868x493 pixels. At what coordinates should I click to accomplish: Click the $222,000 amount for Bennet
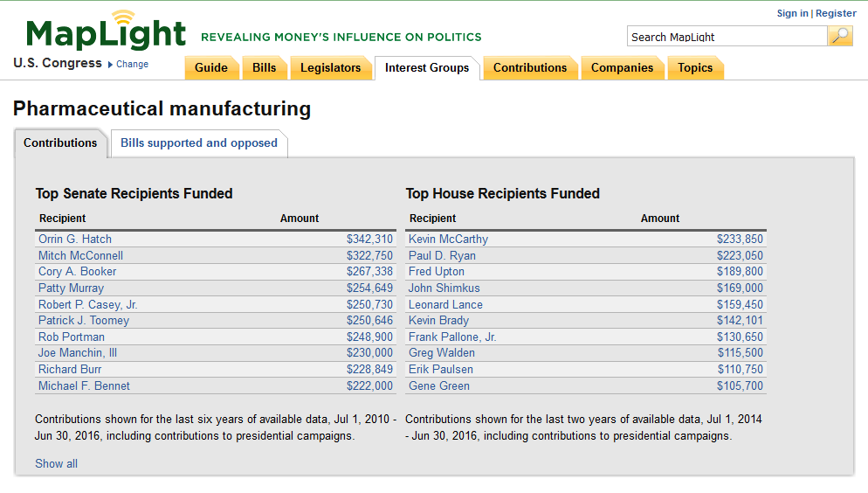coord(369,386)
